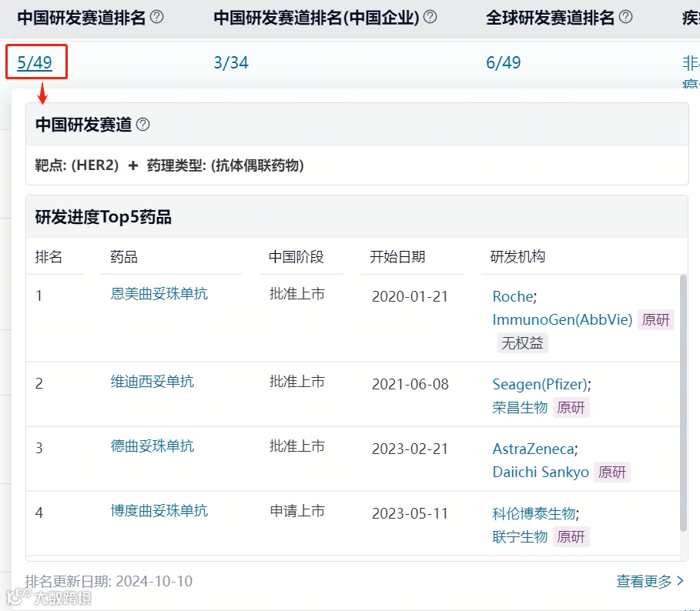Click 批准上市 stage of 恩美曲妥珠单抗
The width and height of the screenshot is (700, 611).
(x=297, y=293)
